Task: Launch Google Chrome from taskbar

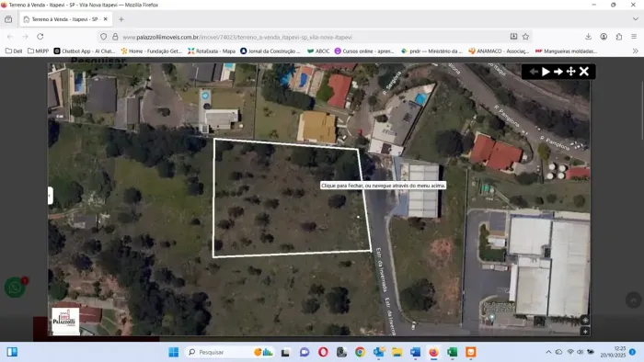Action: coord(361,352)
